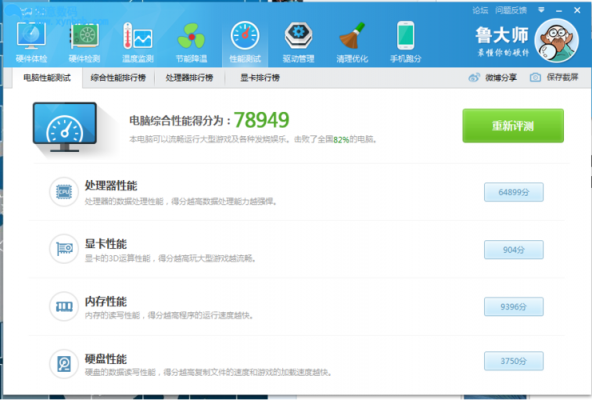The width and height of the screenshot is (592, 400).
Task: Switch to 处理器排行榜 tab
Action: point(189,78)
